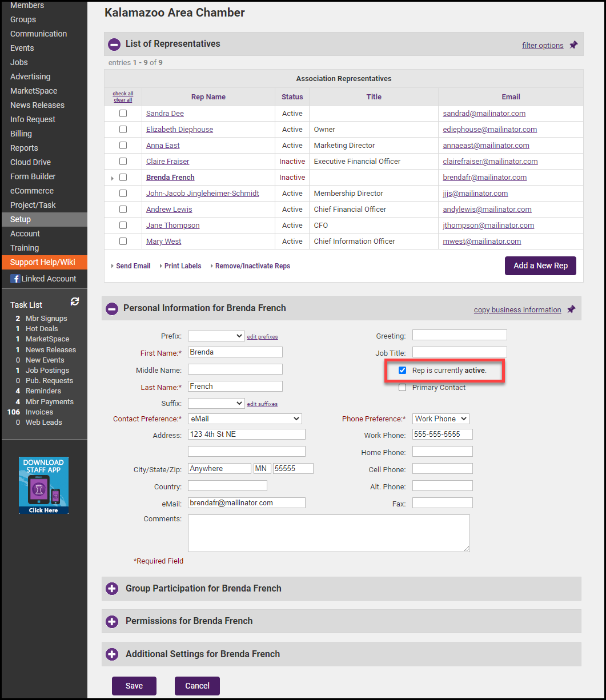This screenshot has height=700, width=606.
Task: Enable the Primary Contact checkbox
Action: tap(403, 388)
